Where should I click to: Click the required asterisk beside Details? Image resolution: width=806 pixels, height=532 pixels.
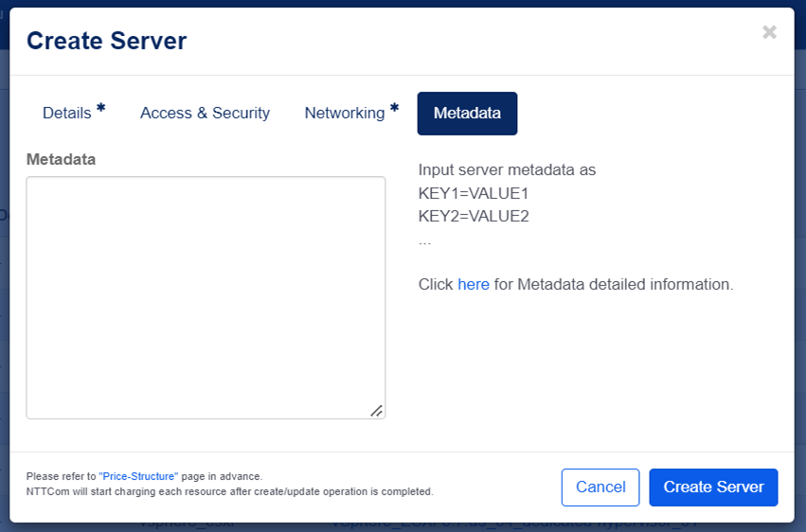click(x=100, y=109)
